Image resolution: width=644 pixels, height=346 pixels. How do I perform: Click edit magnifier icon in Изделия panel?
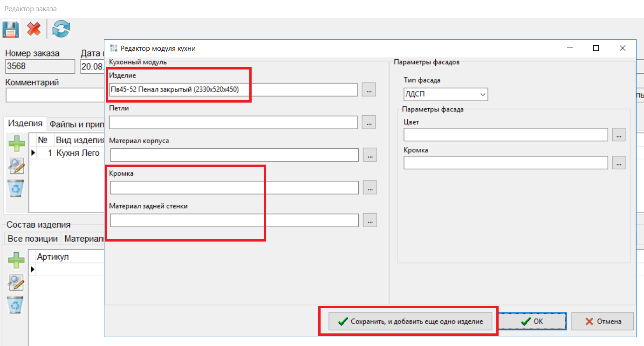(x=17, y=166)
